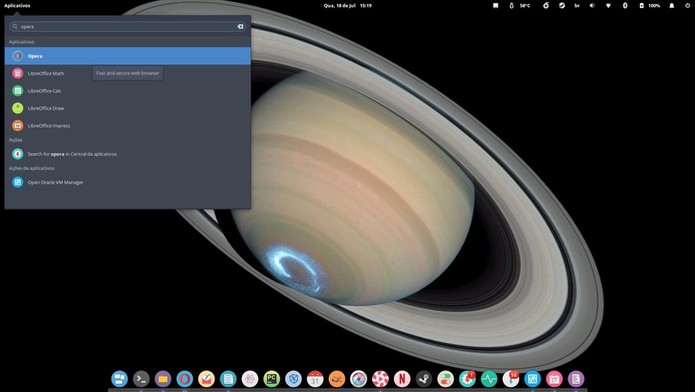Launch Netflix from the dock

[x=402, y=379]
